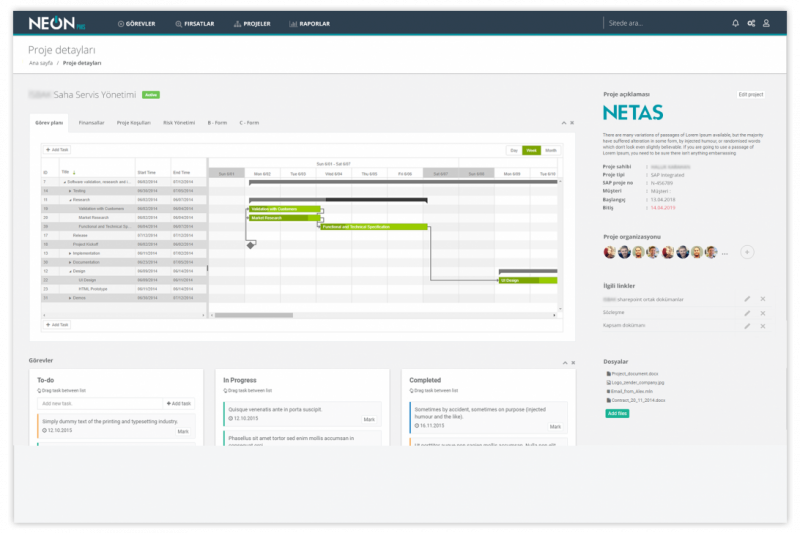Click Add Task below the Gantt grid
800x533 pixels.
[x=57, y=325]
